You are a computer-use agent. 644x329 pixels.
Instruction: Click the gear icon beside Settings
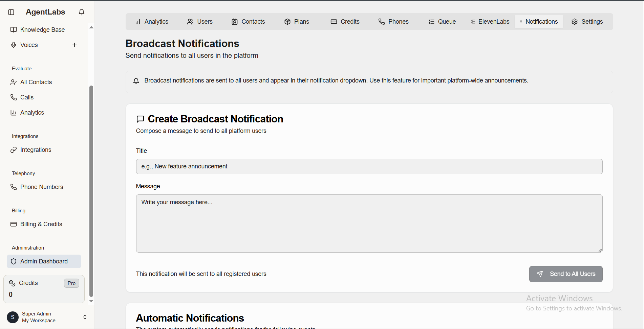point(574,21)
